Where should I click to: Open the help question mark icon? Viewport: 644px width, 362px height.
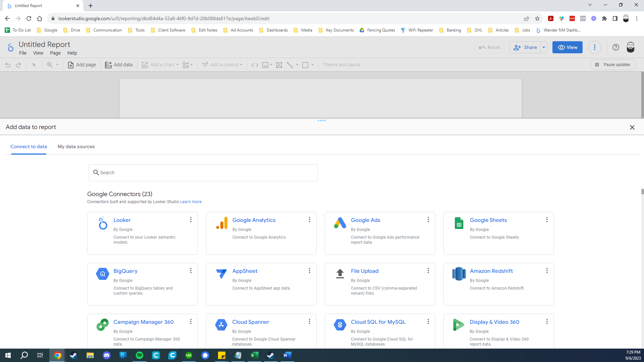(x=615, y=47)
